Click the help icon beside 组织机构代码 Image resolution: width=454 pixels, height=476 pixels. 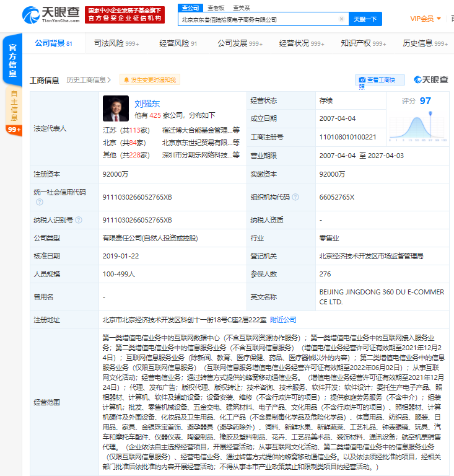tap(295, 197)
